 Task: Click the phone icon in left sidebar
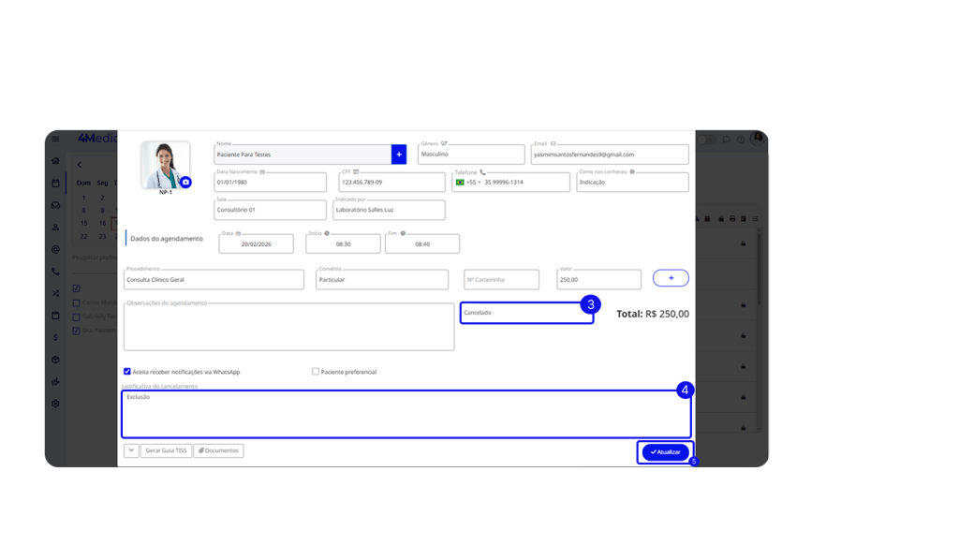click(x=56, y=272)
